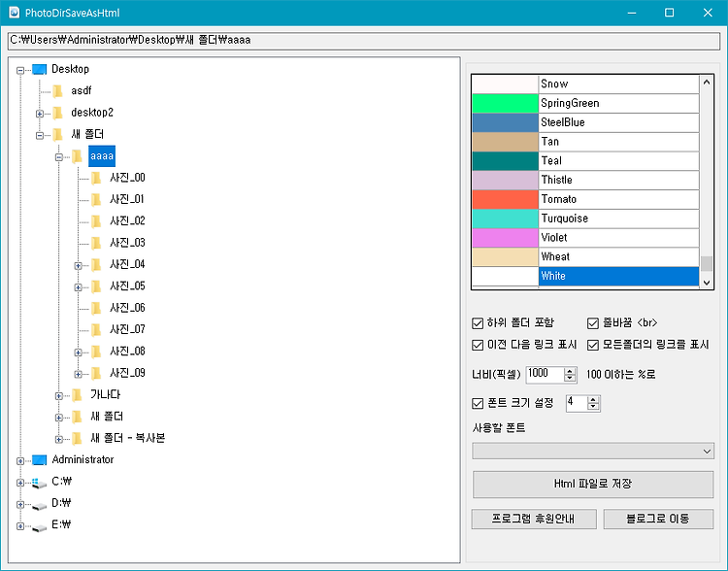
Task: Toggle 줄바꿈 <br> checkbox
Action: (593, 323)
